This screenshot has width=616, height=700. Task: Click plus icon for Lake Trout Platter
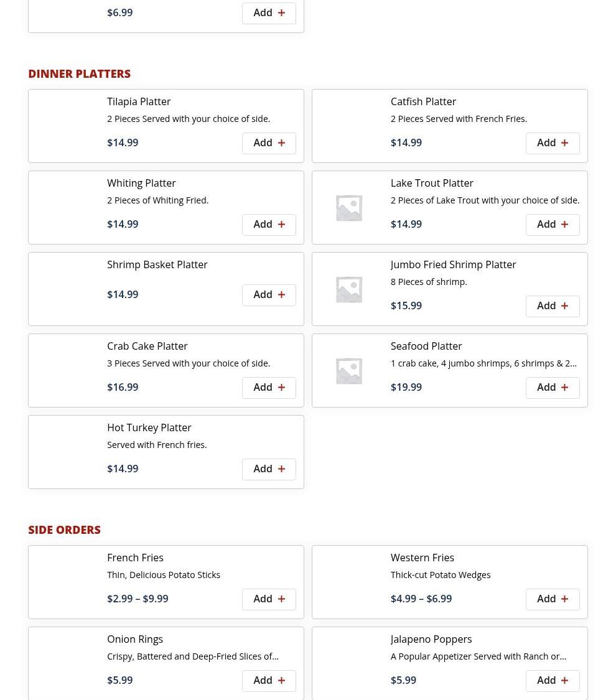click(x=564, y=225)
